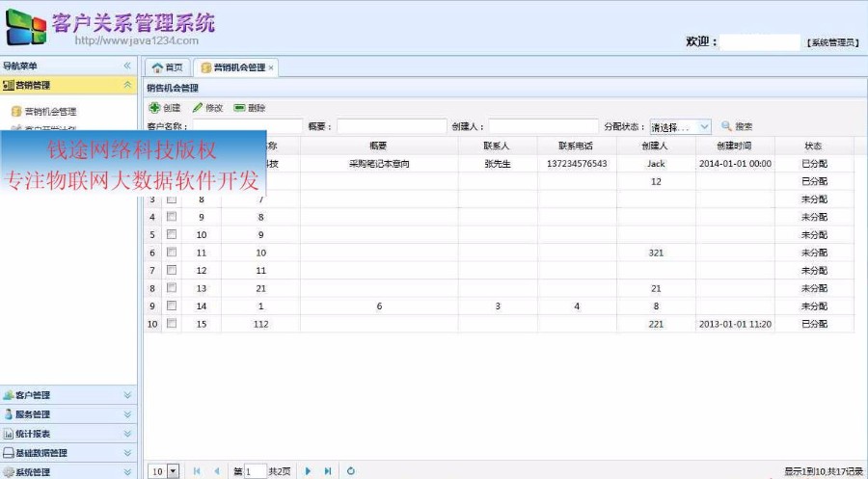
Task: Click the 销售机会管理 panel title
Action: click(173, 88)
